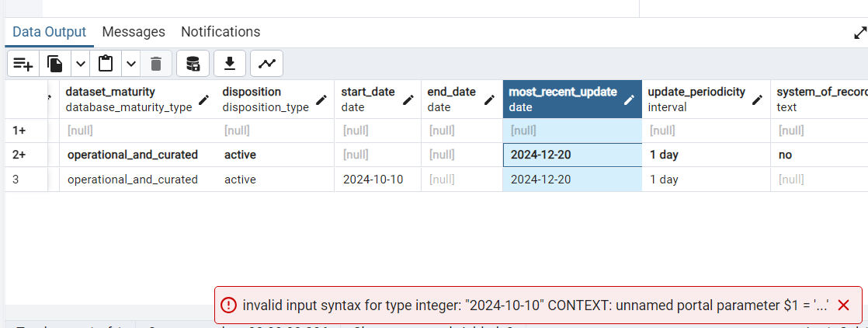Viewport: 868px width, 328px height.
Task: Click the pencil icon on dataset_maturity column
Action: [x=203, y=99]
